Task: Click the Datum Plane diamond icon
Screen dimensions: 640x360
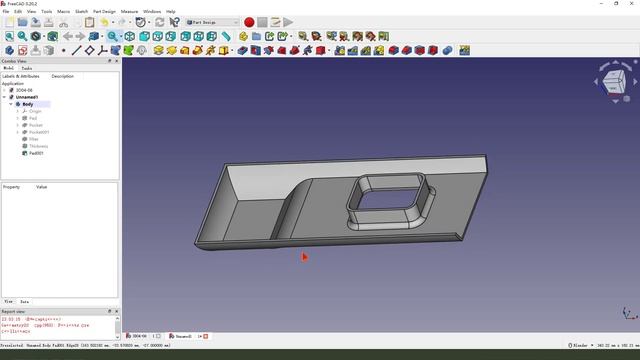Action: coord(89,50)
